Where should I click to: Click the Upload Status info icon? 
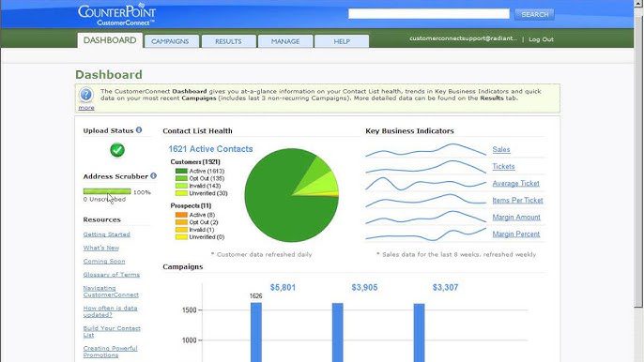[139, 130]
